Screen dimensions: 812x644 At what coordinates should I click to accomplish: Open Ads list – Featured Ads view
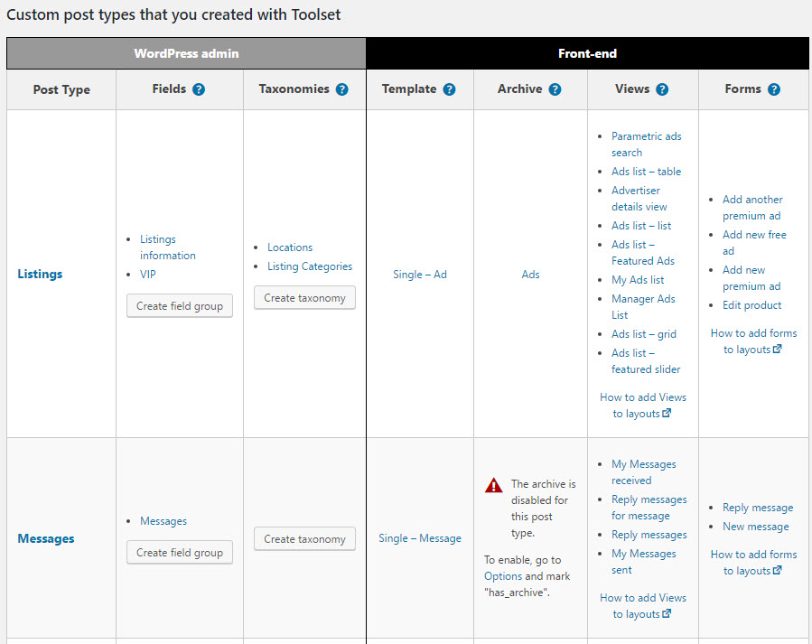643,253
